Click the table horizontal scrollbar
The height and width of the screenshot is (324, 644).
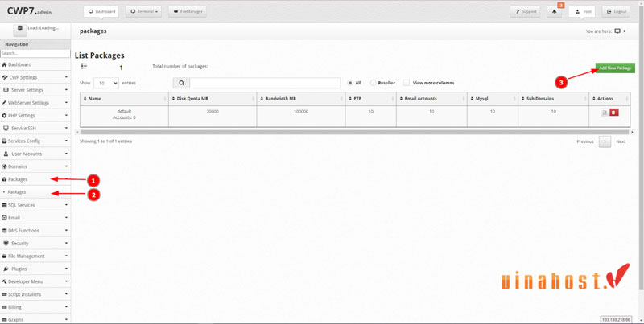coord(354,133)
